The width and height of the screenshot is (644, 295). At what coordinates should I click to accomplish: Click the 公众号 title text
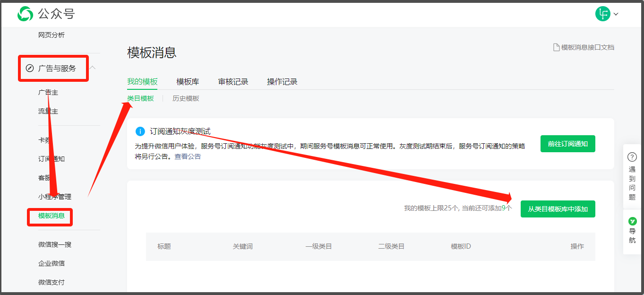click(x=57, y=14)
